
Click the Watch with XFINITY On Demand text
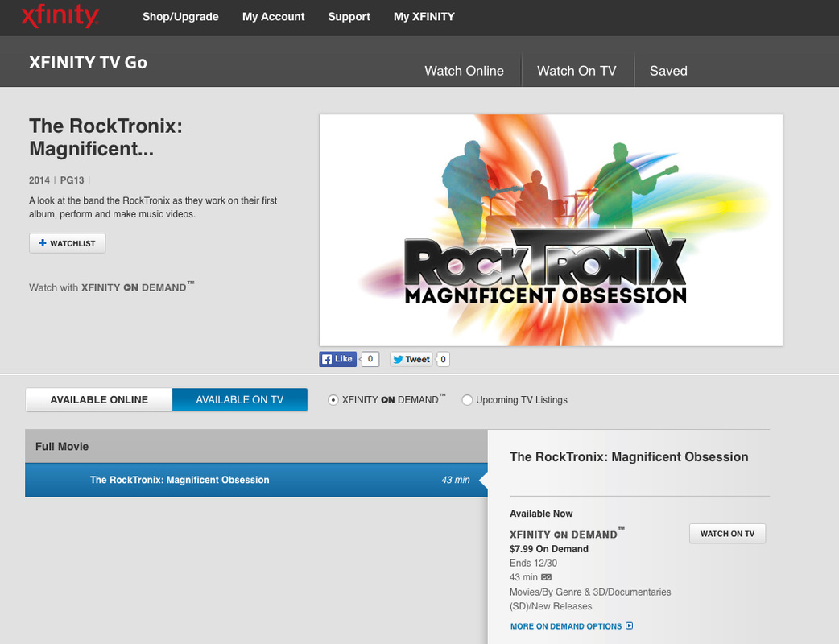[x=111, y=287]
